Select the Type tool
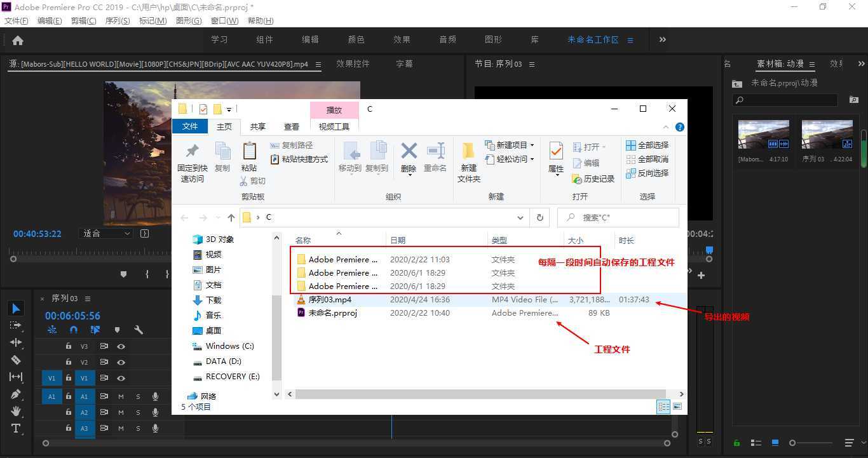 click(x=17, y=428)
